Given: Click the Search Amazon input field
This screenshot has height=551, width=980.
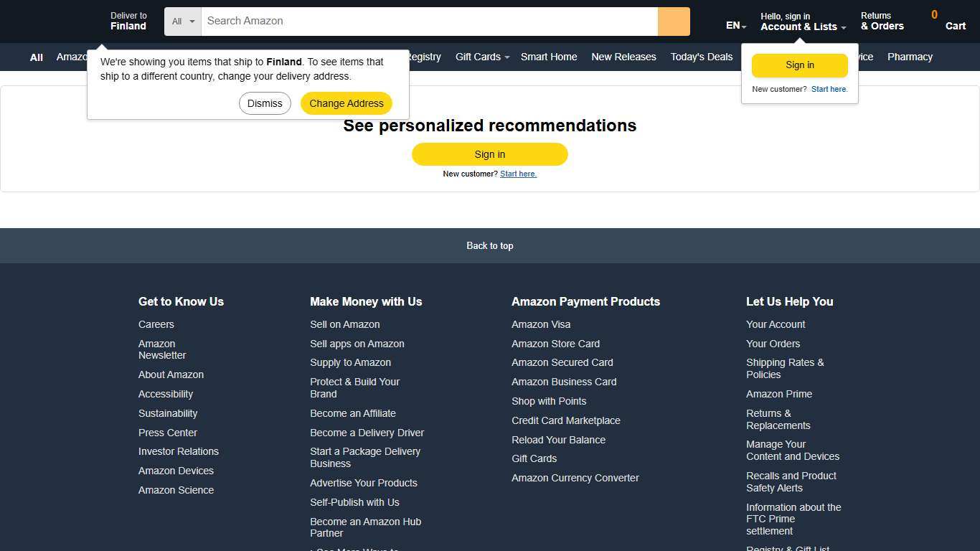Looking at the screenshot, I should click(x=429, y=21).
